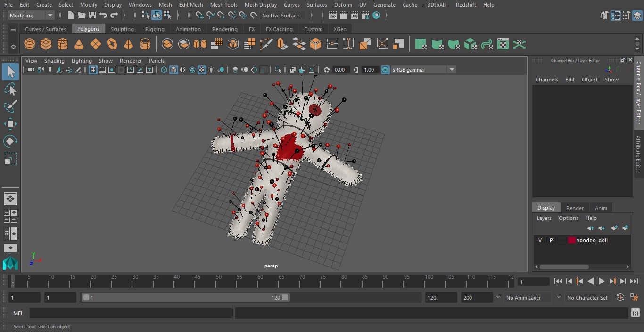Screen dimensions: 644x332
Task: Toggle the viewport grid display icon
Action: tap(93, 70)
